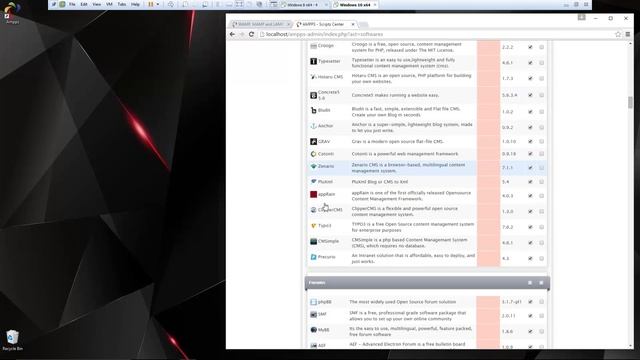
Task: Open the VMware Tabs menu
Action: [122, 4]
